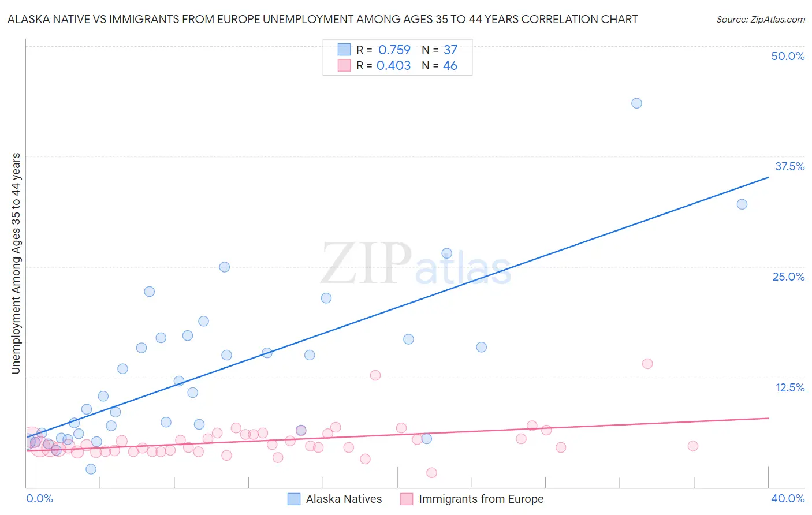The height and width of the screenshot is (515, 812).
Task: Click the pink Immigrants from Europe legend swatch
Action: coord(407,499)
